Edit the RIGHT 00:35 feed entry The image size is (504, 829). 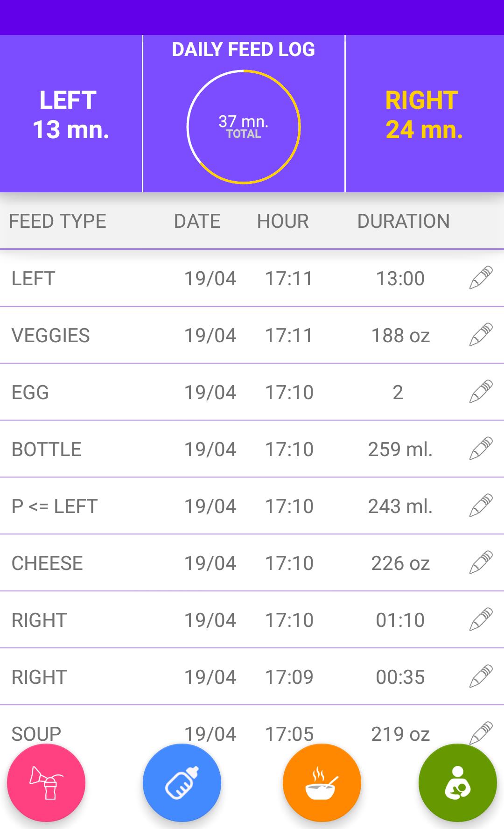481,677
